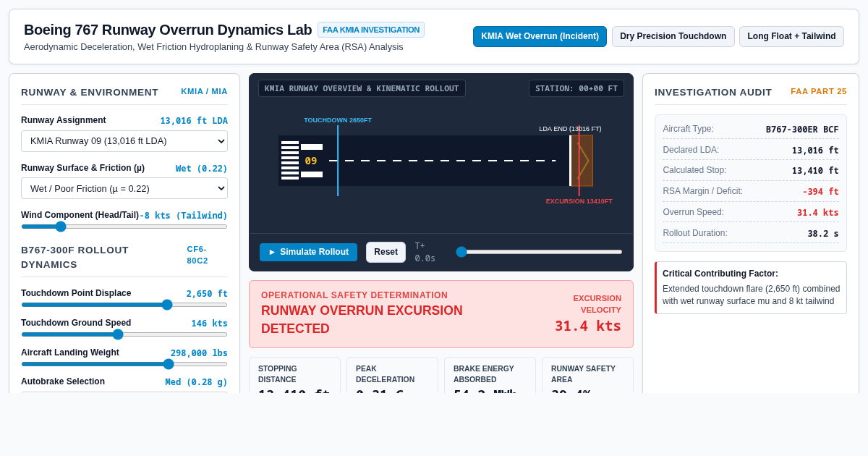The image size is (868, 456).
Task: Click the STATION: 00+00 FT readout
Action: 576,88
